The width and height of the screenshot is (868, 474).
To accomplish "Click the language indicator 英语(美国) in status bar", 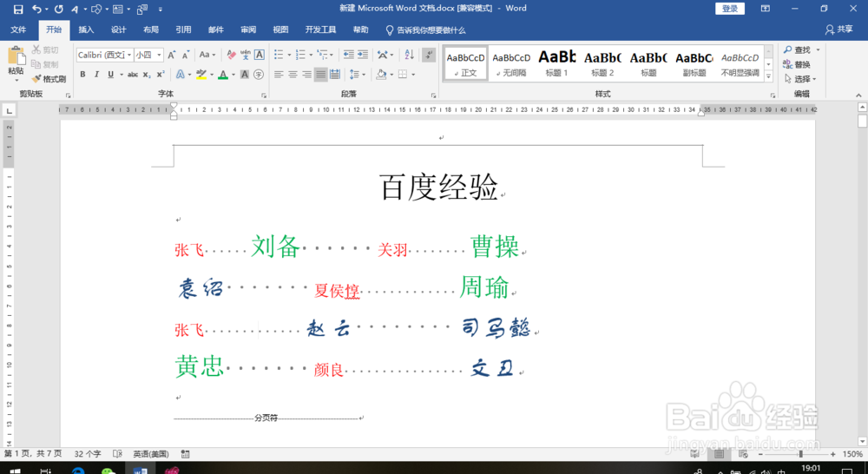I will click(150, 454).
